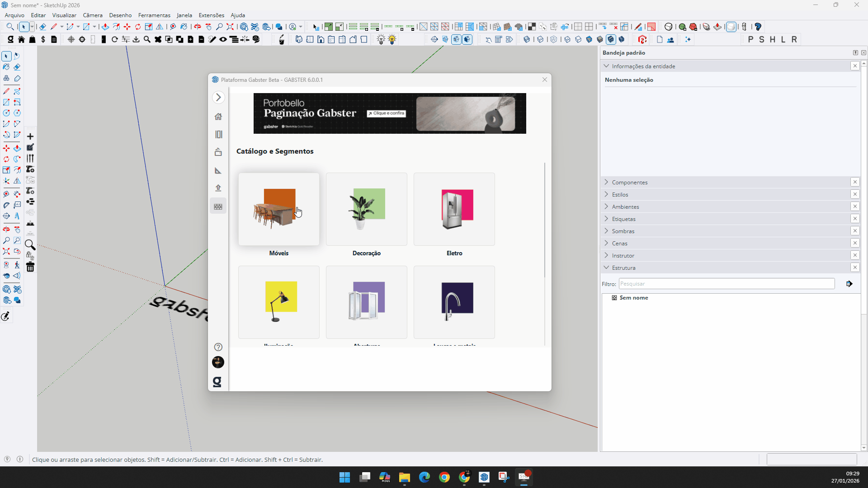Close the Componentes panel with X
The width and height of the screenshot is (868, 488).
click(x=855, y=182)
